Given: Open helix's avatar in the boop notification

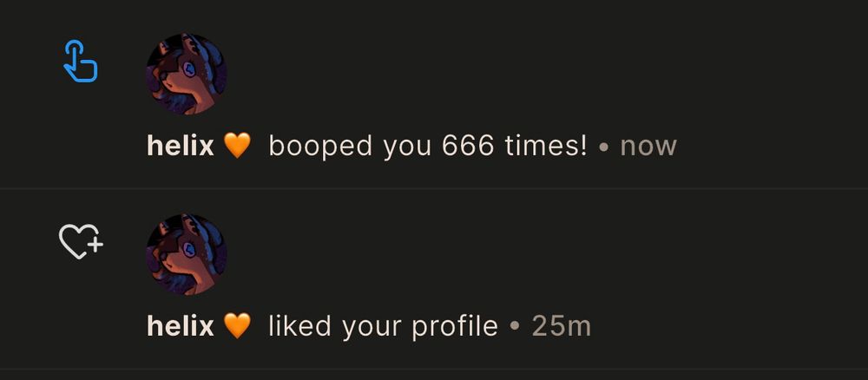Looking at the screenshot, I should [x=186, y=74].
